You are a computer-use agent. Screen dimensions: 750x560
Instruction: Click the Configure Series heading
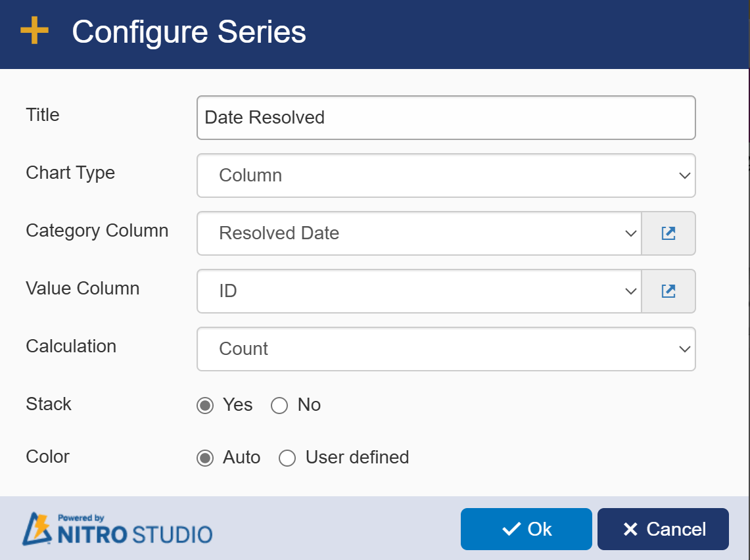(x=189, y=32)
